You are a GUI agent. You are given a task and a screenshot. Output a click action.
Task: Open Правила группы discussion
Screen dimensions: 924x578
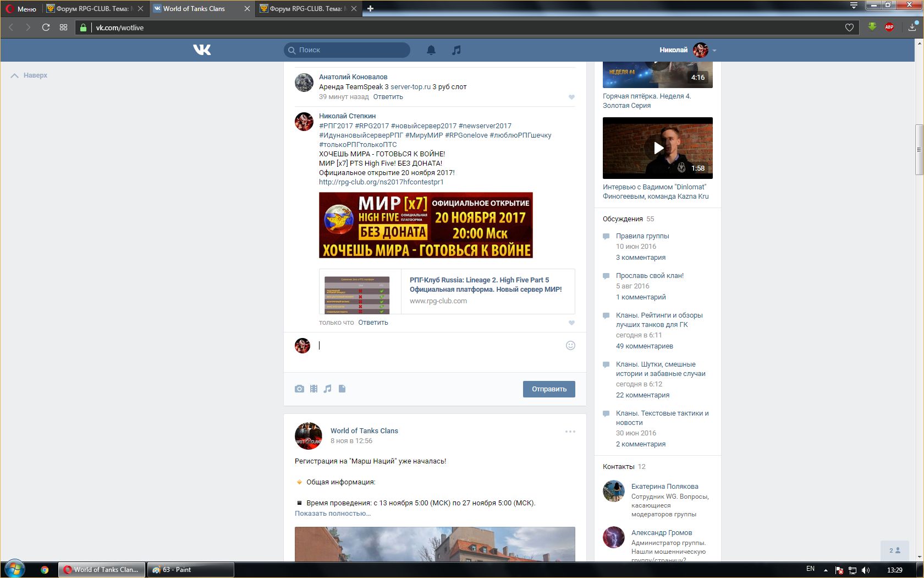pos(642,236)
